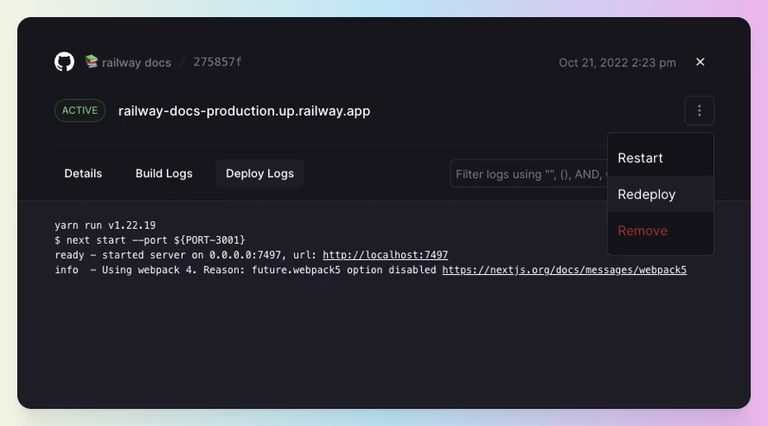Select the red Remove option
This screenshot has height=426, width=768.
point(660,231)
